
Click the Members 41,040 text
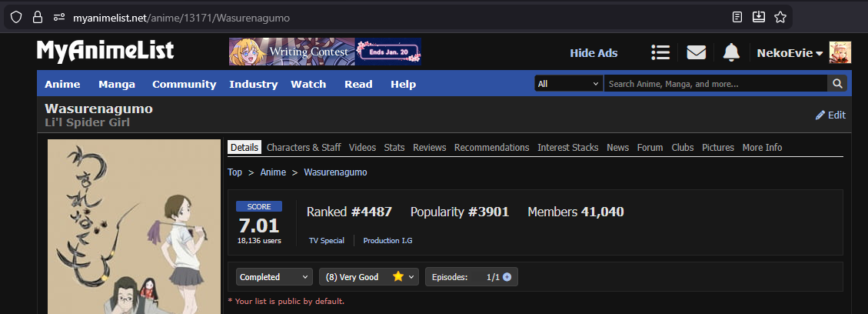coord(576,212)
